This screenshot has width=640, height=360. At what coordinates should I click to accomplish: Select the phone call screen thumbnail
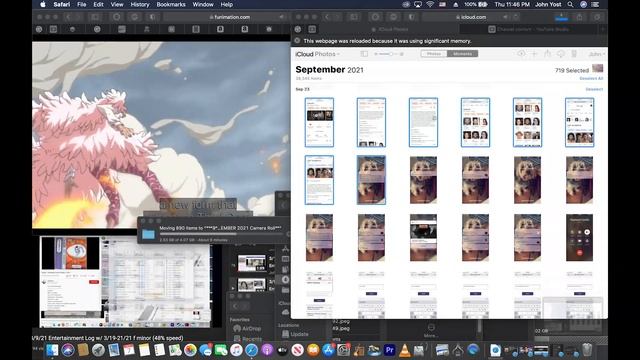coord(579,238)
